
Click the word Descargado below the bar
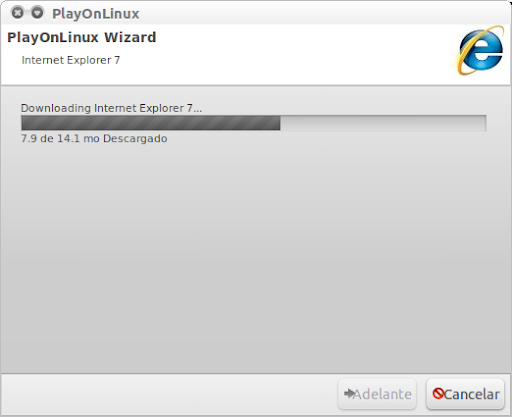point(135,138)
